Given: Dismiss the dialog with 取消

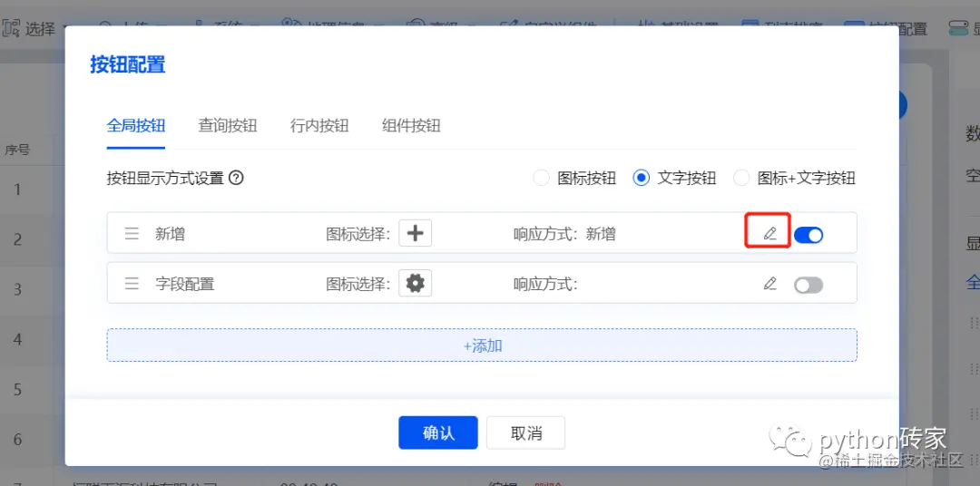Looking at the screenshot, I should [525, 433].
